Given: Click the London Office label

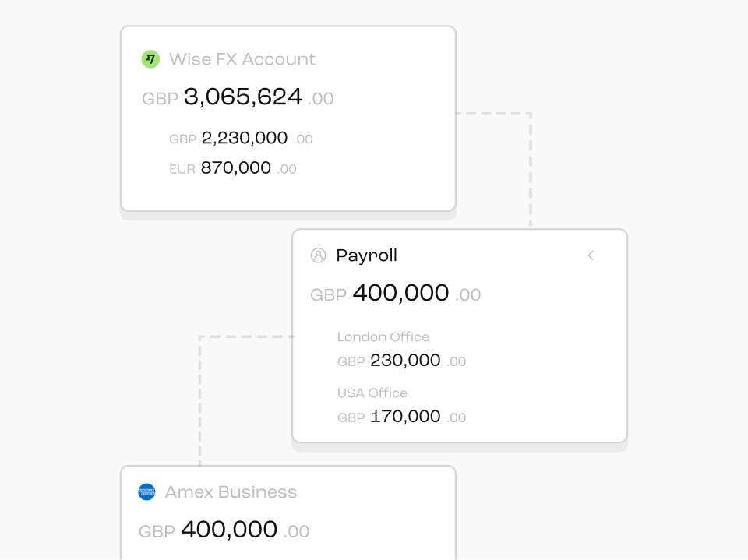Looking at the screenshot, I should pyautogui.click(x=383, y=336).
